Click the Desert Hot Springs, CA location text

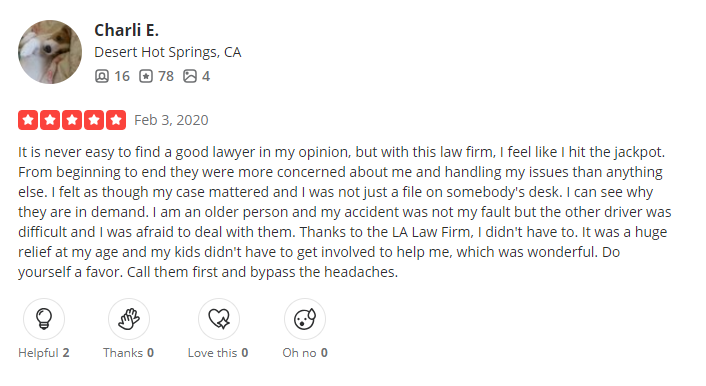click(167, 52)
